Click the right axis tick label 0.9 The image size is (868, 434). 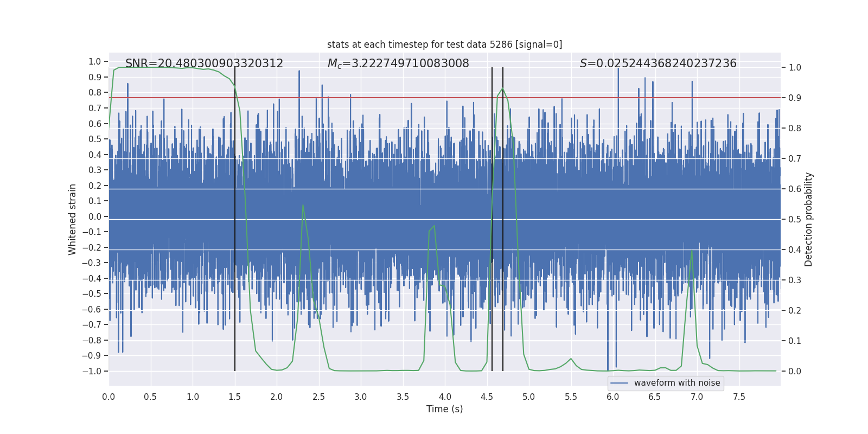(x=795, y=98)
